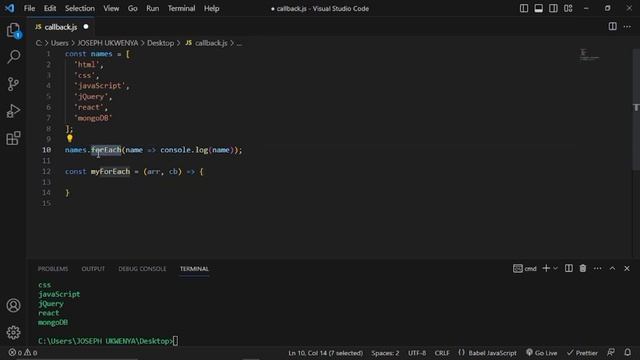
Task: Expand the breadcrumb ellipsis symbol segment
Action: point(239,43)
